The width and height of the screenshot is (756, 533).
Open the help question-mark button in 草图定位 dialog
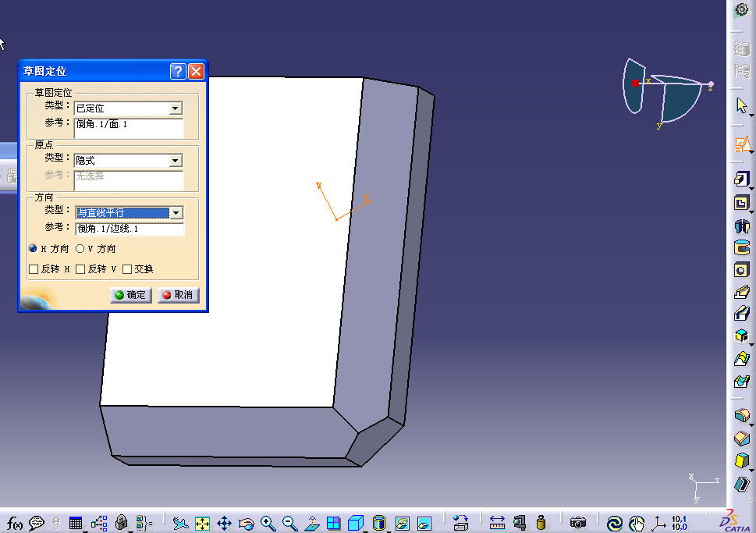178,71
